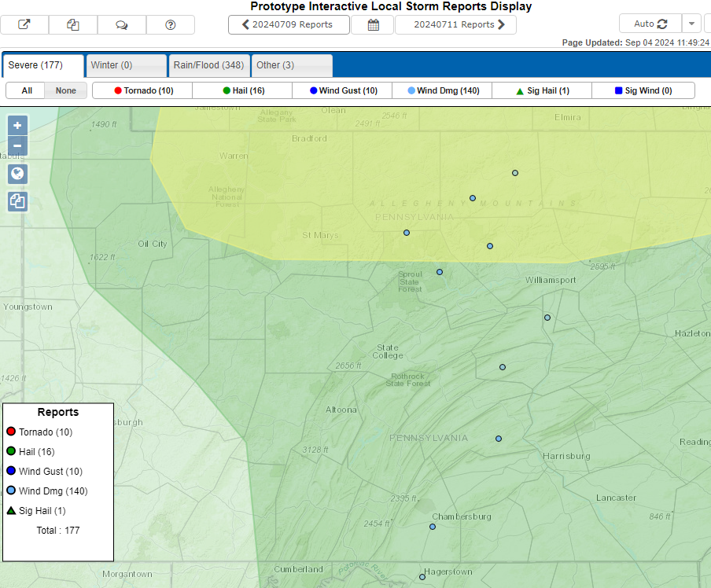Switch to the Other (3) tab
The height and width of the screenshot is (588, 711).
[292, 65]
